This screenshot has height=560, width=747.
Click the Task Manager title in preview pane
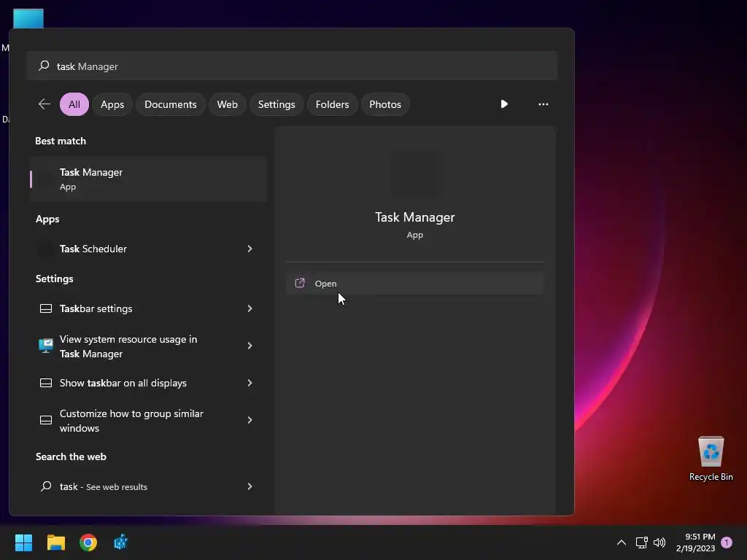(414, 217)
